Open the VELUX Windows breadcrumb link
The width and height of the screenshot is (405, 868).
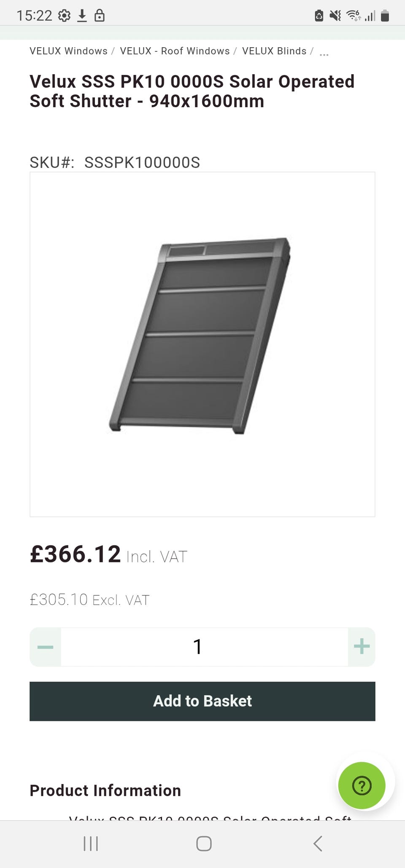pos(69,51)
